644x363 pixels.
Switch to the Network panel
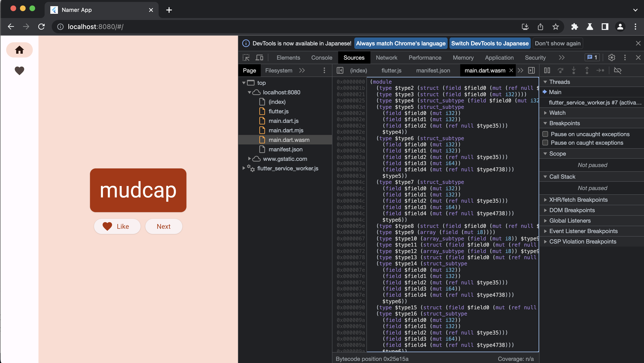point(387,57)
